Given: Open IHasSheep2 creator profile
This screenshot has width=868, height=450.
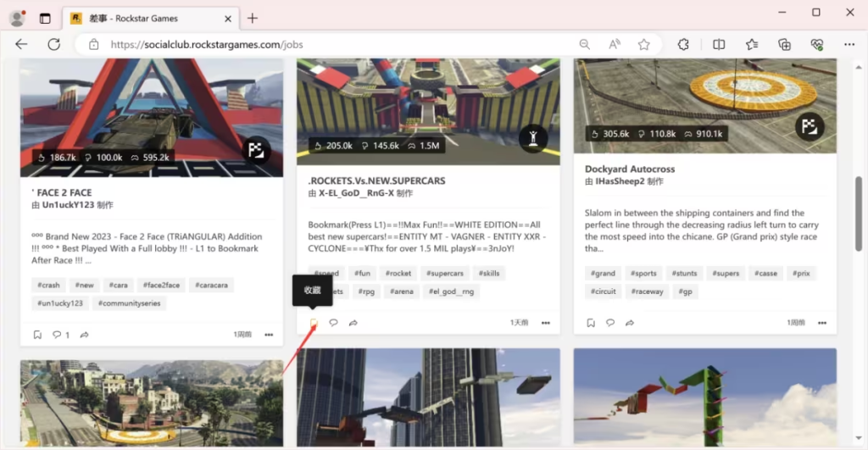Looking at the screenshot, I should tap(621, 181).
